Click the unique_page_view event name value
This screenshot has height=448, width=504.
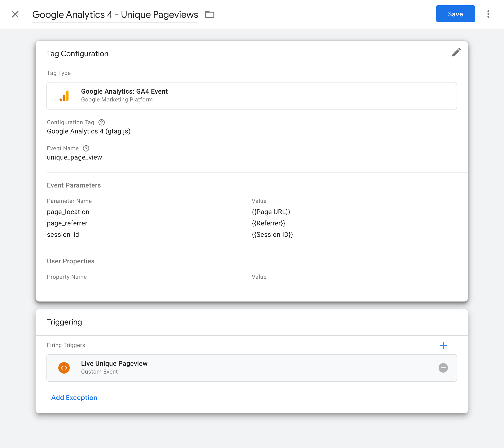tap(74, 157)
